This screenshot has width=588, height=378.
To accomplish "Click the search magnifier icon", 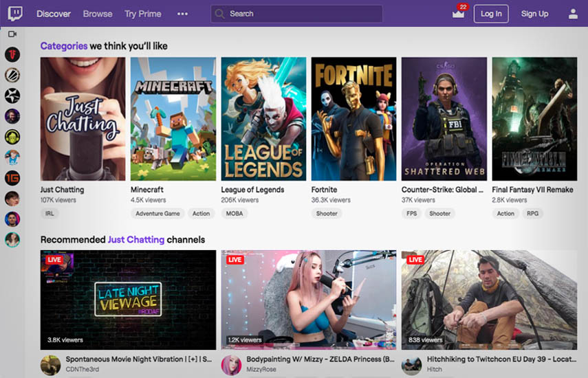I will [x=220, y=14].
